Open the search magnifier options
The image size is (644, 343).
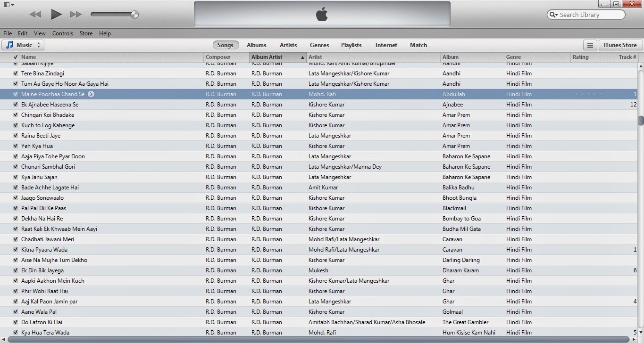pyautogui.click(x=553, y=15)
